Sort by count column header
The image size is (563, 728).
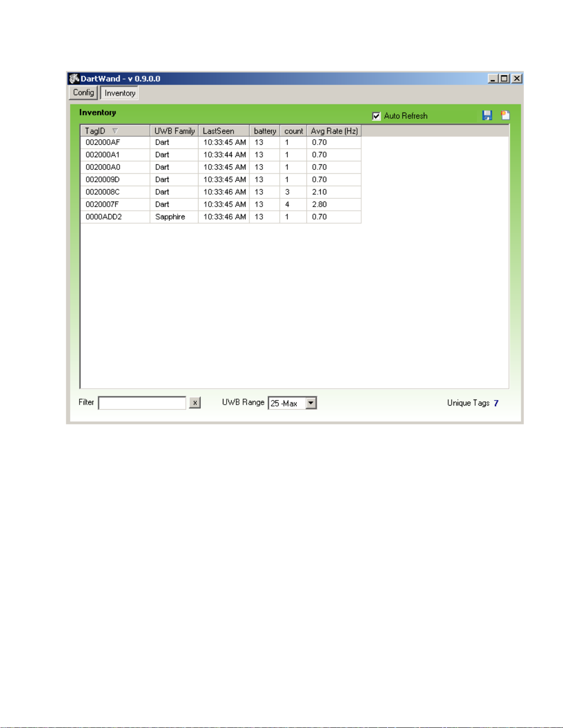293,131
